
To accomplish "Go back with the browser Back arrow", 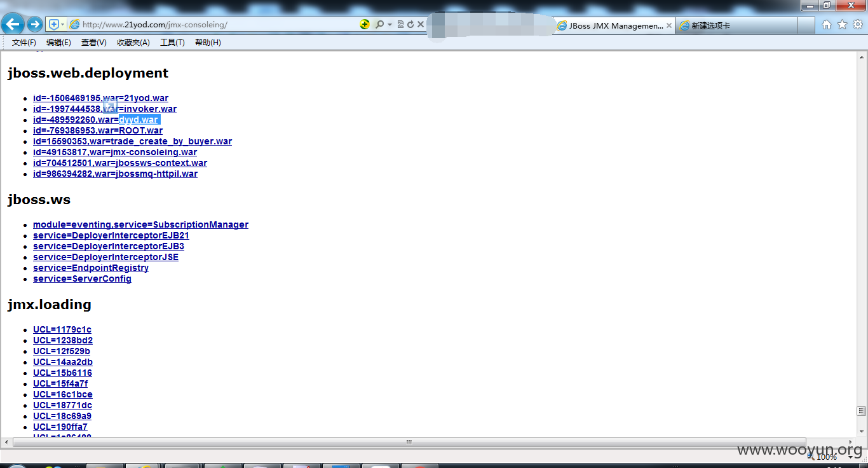I will (x=13, y=25).
